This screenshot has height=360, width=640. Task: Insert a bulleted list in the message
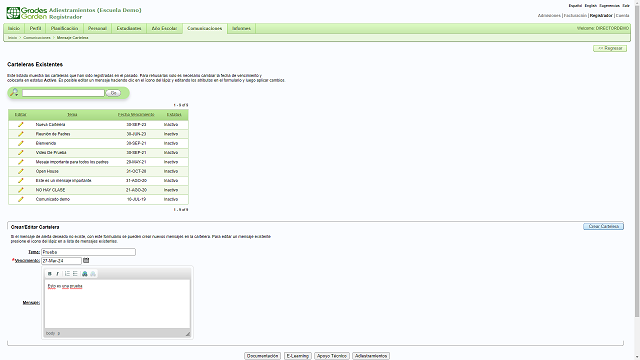[75, 274]
